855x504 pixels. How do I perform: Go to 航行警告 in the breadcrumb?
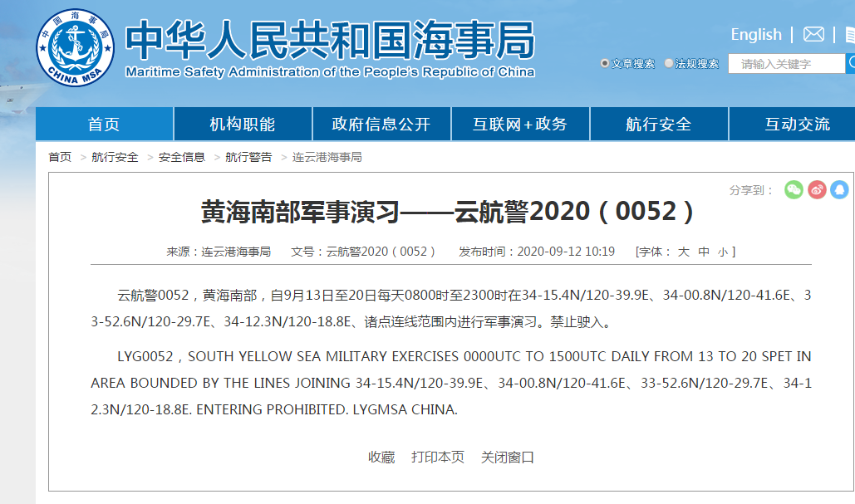[x=248, y=157]
